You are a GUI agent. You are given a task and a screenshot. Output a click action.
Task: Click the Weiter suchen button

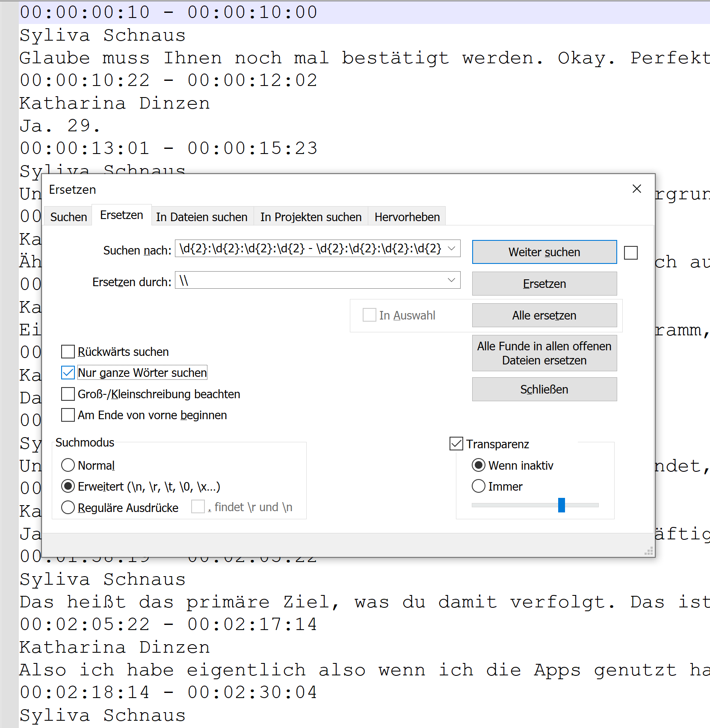point(544,252)
